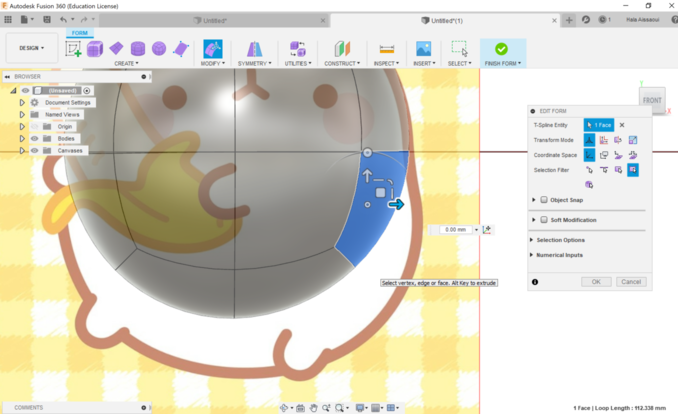
Task: Set selection filter to All
Action: click(633, 170)
